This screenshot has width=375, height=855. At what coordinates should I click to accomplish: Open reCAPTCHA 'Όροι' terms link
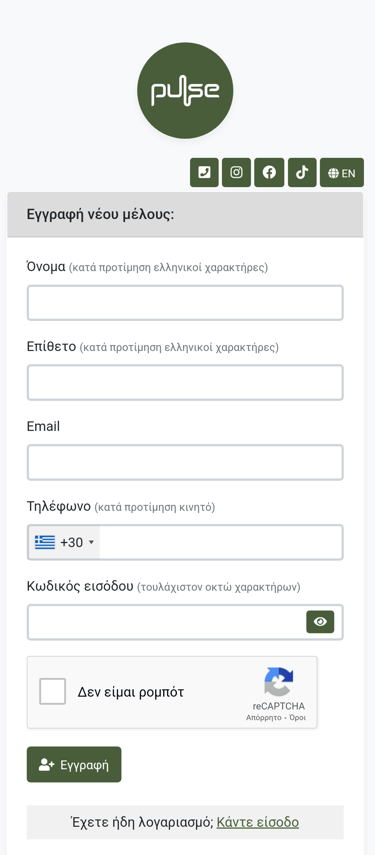click(297, 718)
